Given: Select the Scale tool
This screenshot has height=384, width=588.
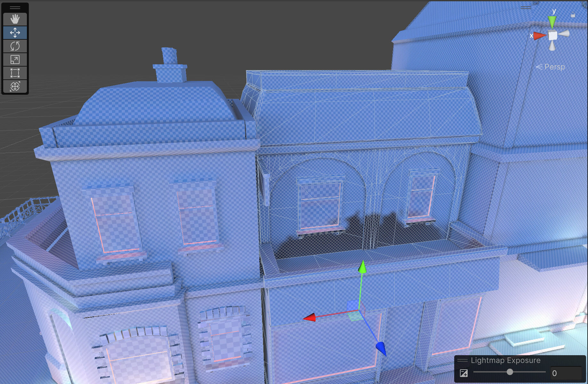Looking at the screenshot, I should click(x=15, y=60).
